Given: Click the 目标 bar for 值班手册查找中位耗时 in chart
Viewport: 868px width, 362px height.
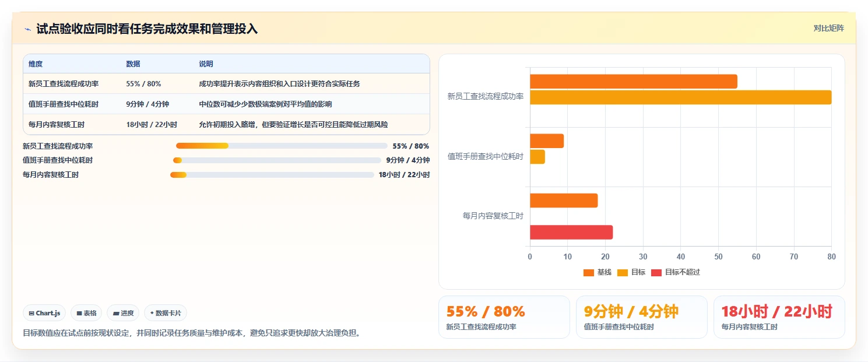Looking at the screenshot, I should click(x=537, y=157).
